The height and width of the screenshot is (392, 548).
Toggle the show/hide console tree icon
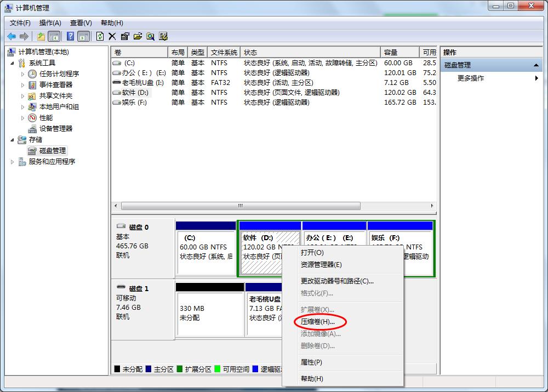pos(54,36)
